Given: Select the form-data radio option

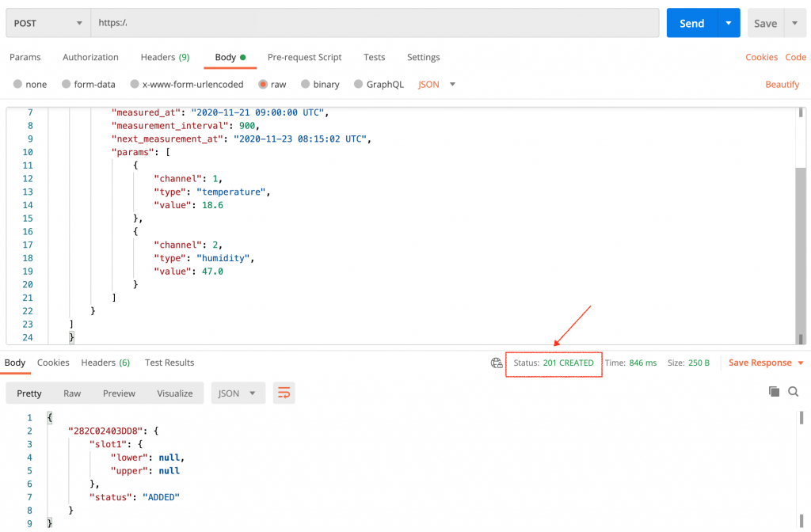Looking at the screenshot, I should (67, 84).
